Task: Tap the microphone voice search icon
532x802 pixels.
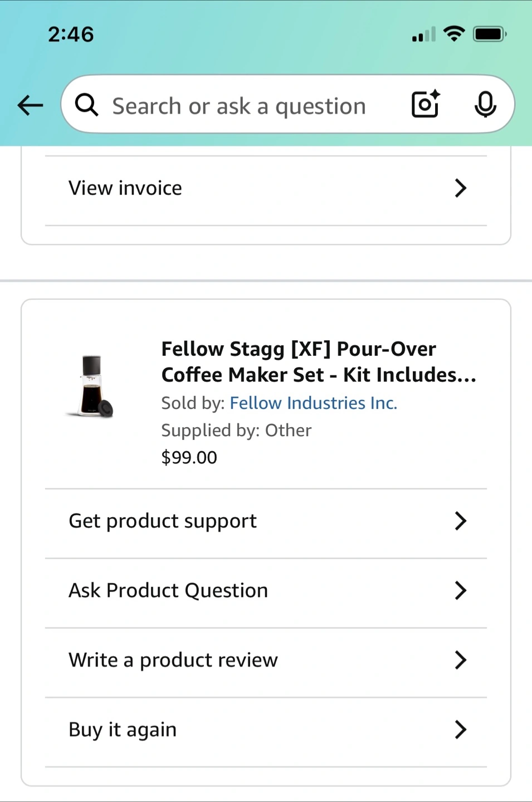Action: tap(485, 104)
